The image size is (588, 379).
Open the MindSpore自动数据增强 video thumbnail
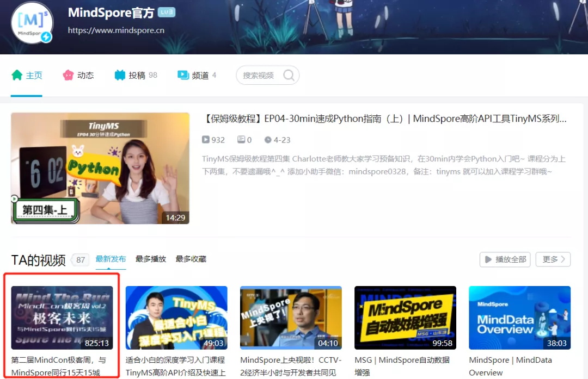click(x=405, y=318)
